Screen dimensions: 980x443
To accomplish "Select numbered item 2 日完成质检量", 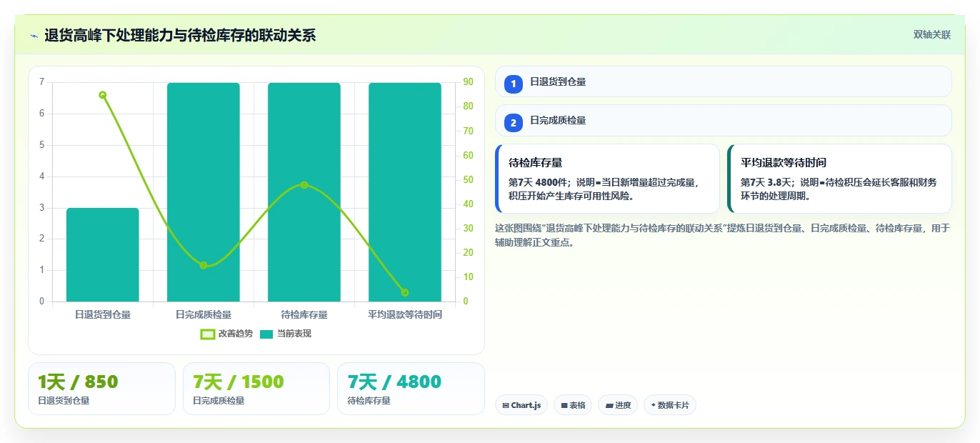I will (x=723, y=121).
